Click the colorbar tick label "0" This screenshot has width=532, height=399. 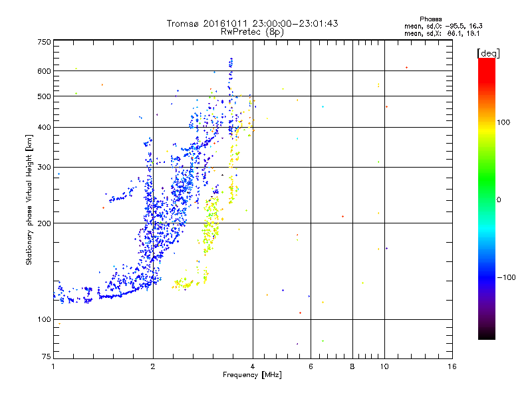tap(498, 200)
